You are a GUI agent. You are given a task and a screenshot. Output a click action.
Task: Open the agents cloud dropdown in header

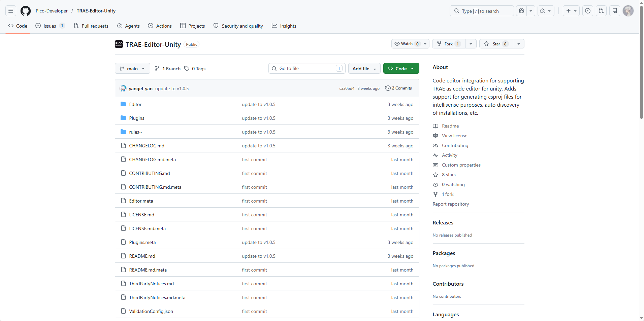[x=546, y=11]
